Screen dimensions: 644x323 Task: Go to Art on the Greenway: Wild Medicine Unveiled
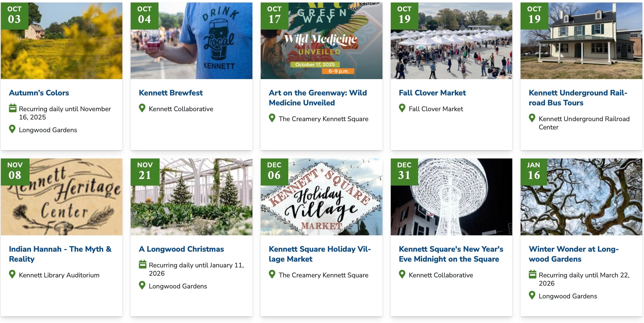click(318, 98)
